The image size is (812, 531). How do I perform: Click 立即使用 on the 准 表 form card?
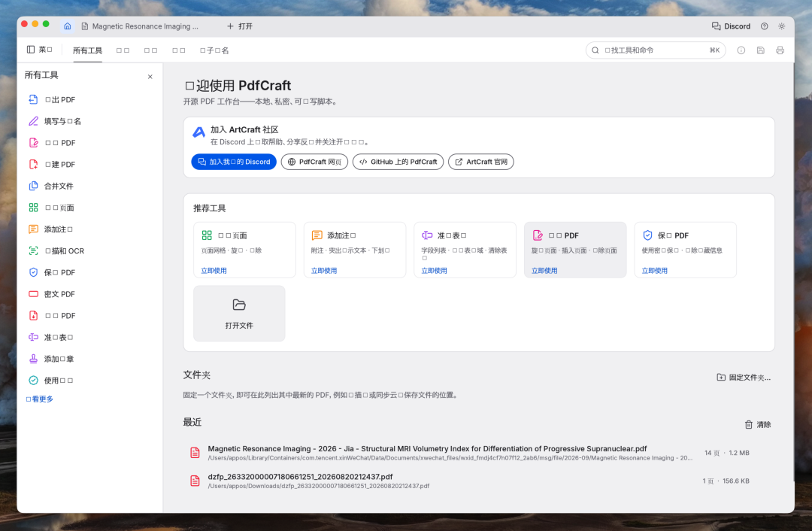pos(434,271)
